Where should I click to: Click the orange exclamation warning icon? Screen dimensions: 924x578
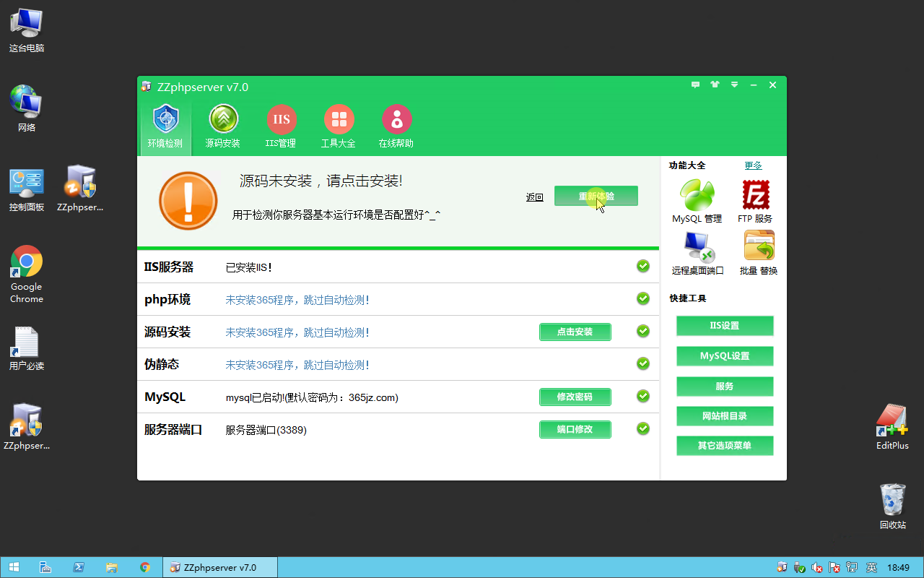click(188, 201)
